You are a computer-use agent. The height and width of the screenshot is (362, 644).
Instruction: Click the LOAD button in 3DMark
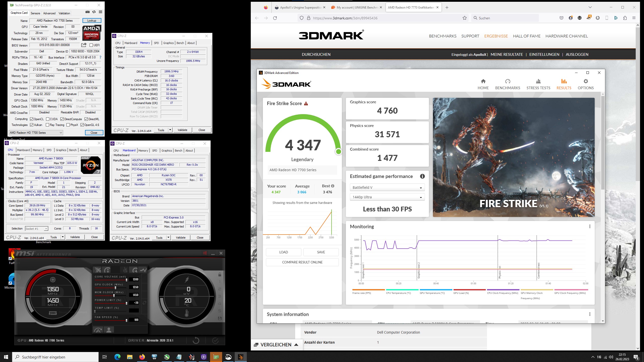[x=284, y=252]
